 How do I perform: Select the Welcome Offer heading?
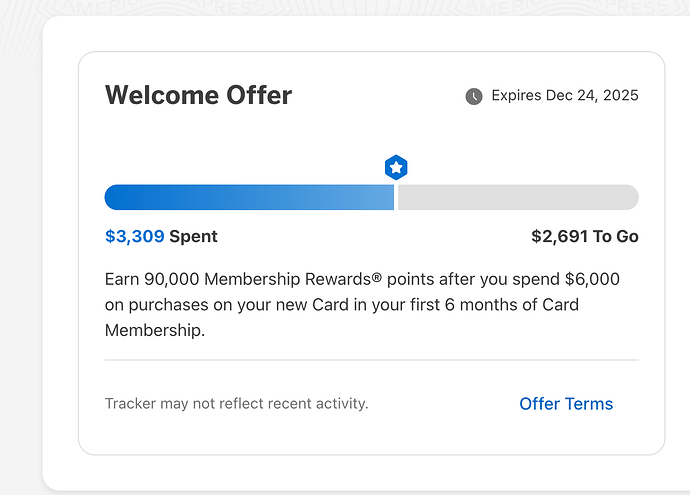tap(198, 95)
